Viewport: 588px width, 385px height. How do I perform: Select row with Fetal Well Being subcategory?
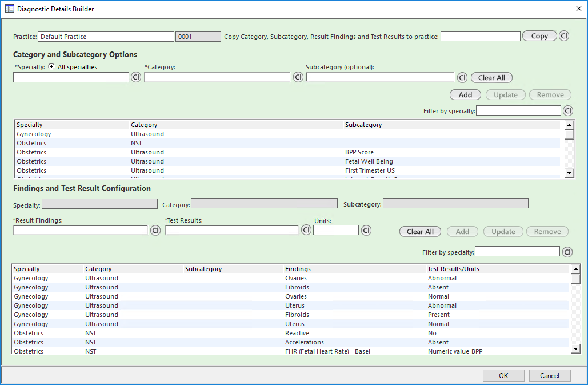click(287, 161)
